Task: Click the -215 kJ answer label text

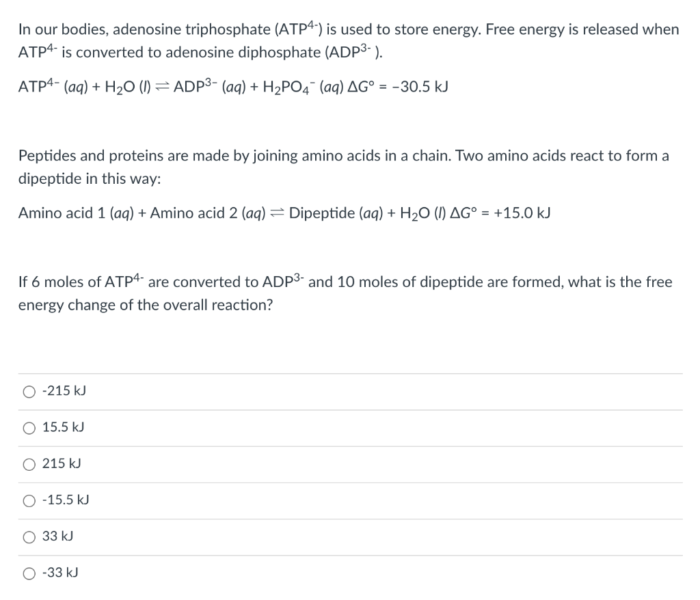Action: 64,391
